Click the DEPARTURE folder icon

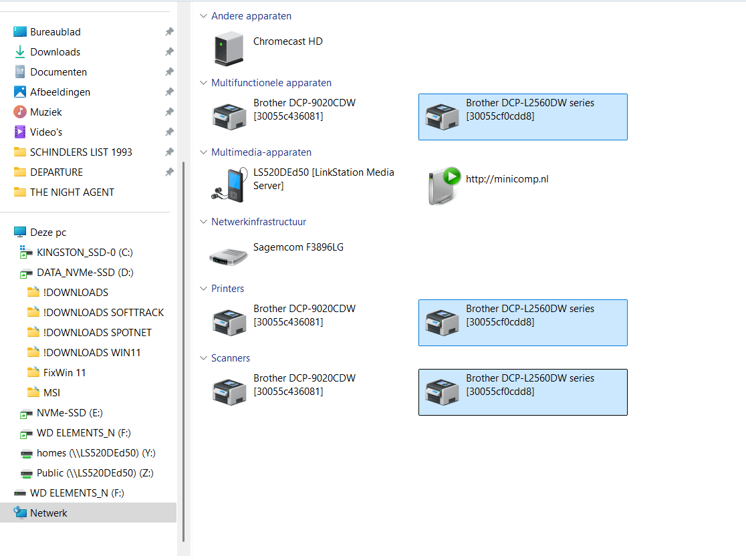20,172
